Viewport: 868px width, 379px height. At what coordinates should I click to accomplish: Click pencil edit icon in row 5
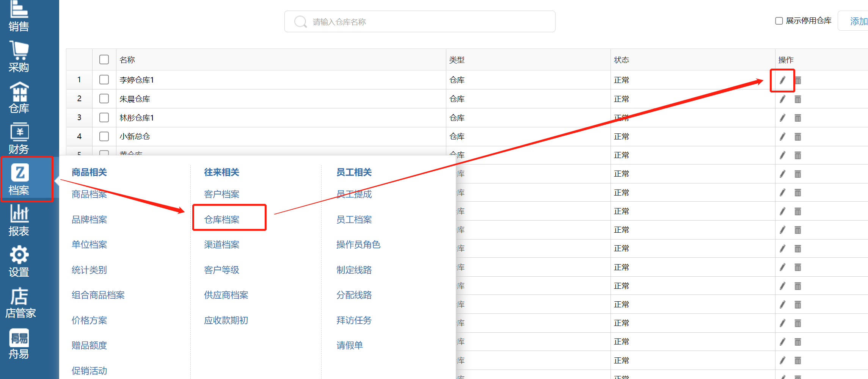pyautogui.click(x=782, y=155)
